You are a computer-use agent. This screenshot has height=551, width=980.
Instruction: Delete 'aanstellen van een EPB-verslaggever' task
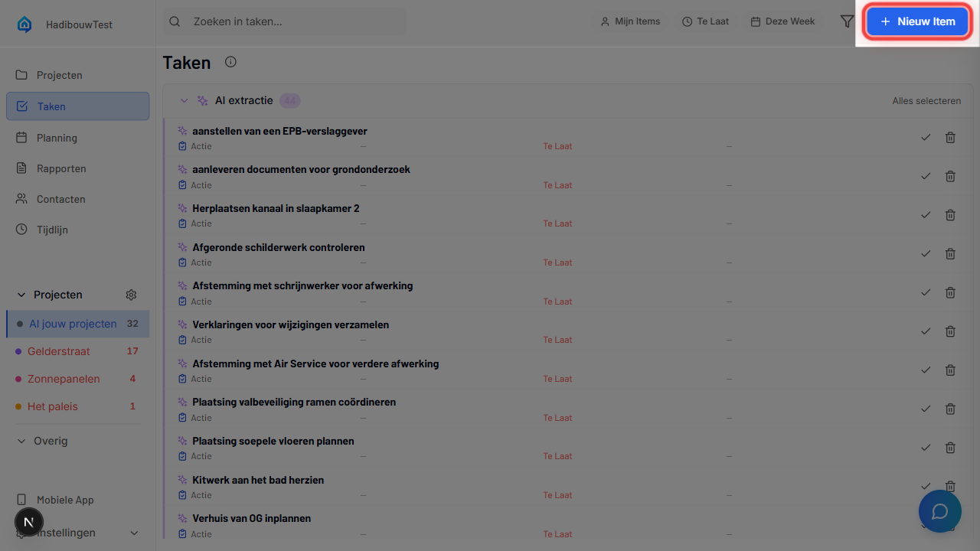pyautogui.click(x=950, y=138)
